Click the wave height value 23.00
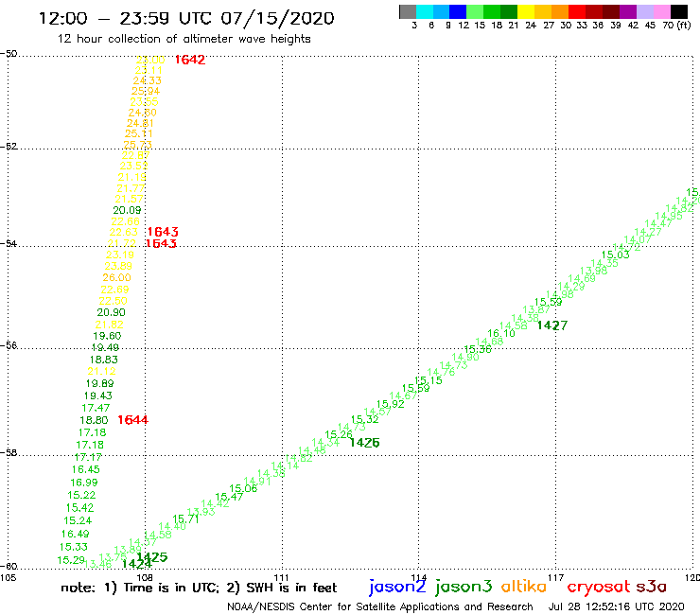The image size is (700, 615). pos(150,60)
